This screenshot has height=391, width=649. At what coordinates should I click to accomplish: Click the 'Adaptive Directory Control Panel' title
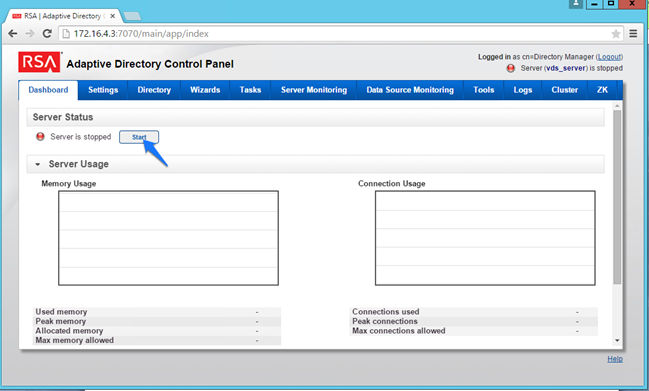click(150, 64)
